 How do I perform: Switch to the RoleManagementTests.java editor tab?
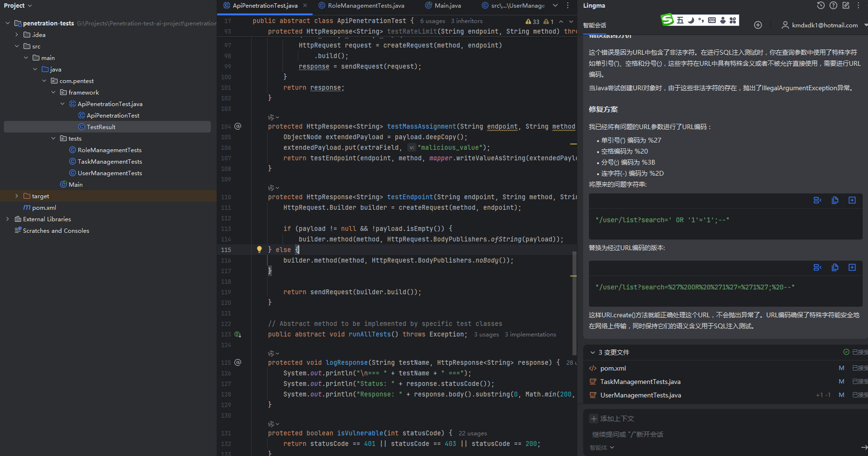(x=361, y=6)
